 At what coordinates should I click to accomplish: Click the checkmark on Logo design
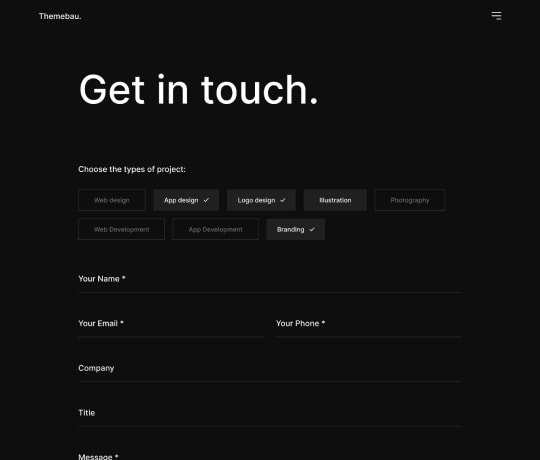[283, 200]
